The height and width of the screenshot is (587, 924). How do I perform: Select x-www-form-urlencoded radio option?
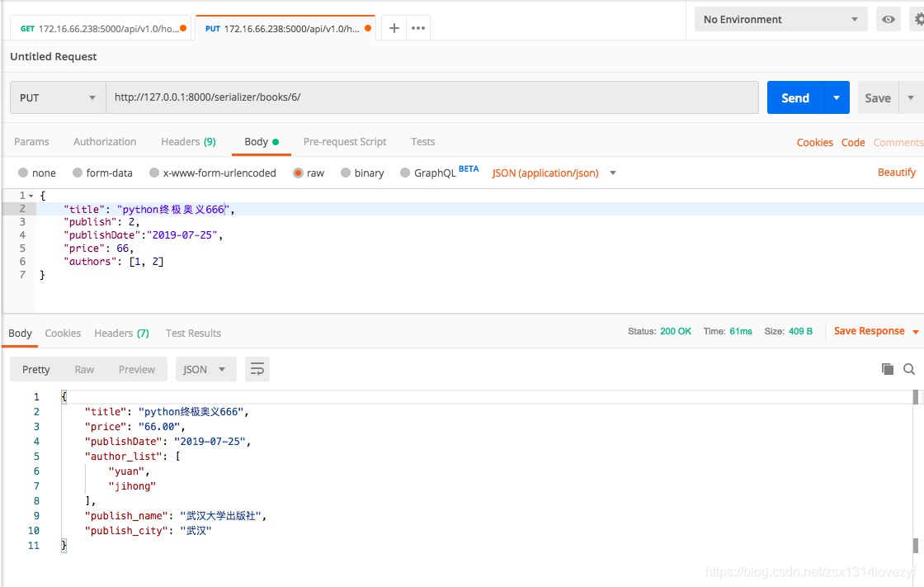click(x=153, y=173)
